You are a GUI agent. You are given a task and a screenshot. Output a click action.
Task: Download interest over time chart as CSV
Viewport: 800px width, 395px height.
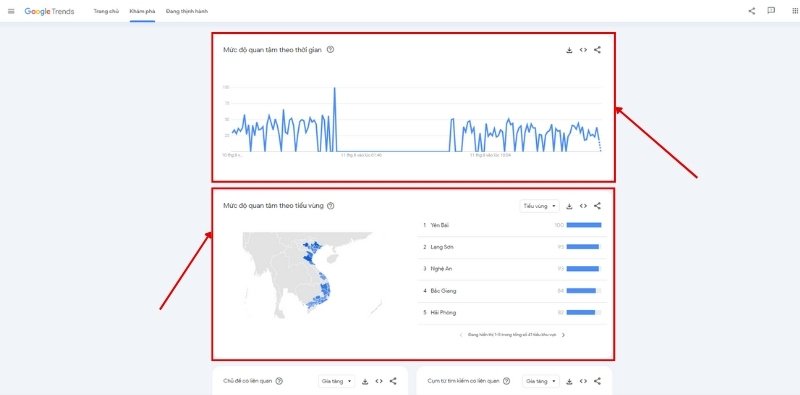pos(569,50)
